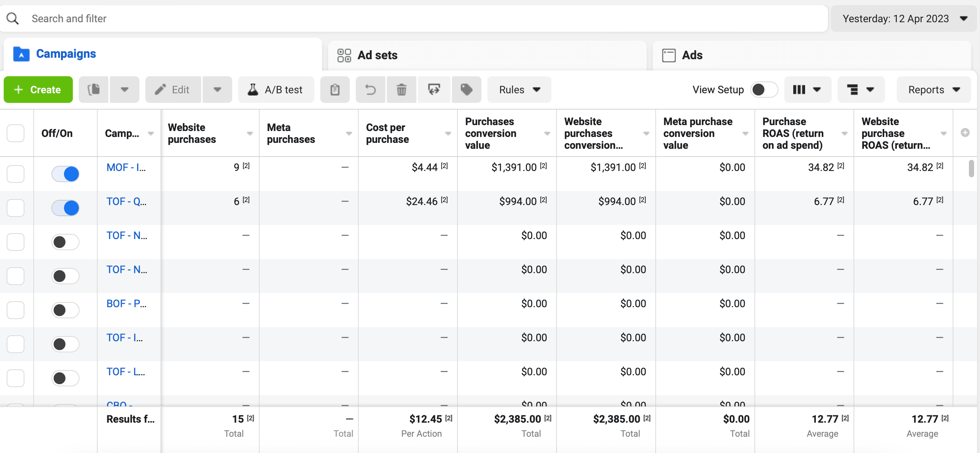Click the green Create button
980x453 pixels.
click(x=38, y=90)
